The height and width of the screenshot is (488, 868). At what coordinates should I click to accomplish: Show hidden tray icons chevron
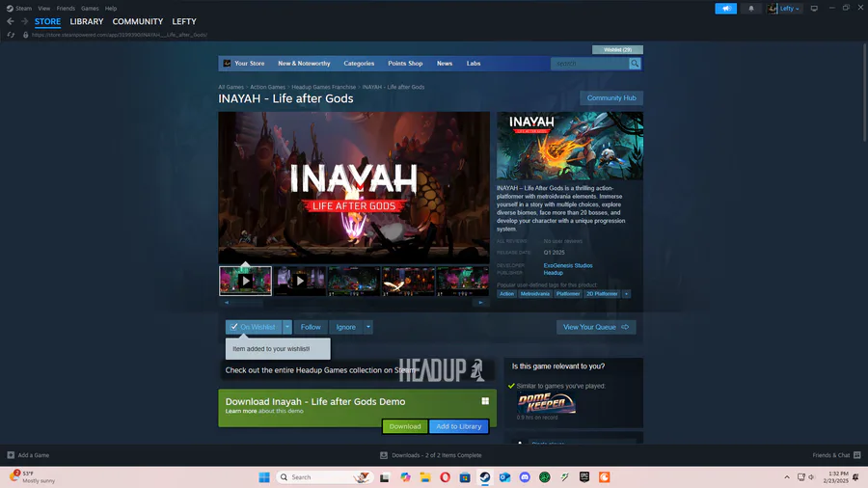[x=787, y=477]
